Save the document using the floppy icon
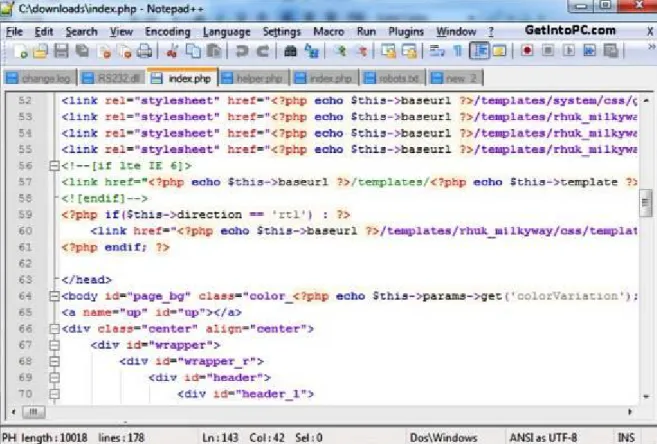 point(61,51)
